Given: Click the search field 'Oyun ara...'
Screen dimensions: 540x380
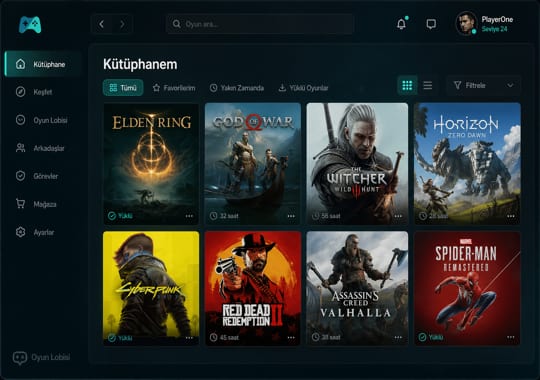Looking at the screenshot, I should [x=260, y=24].
